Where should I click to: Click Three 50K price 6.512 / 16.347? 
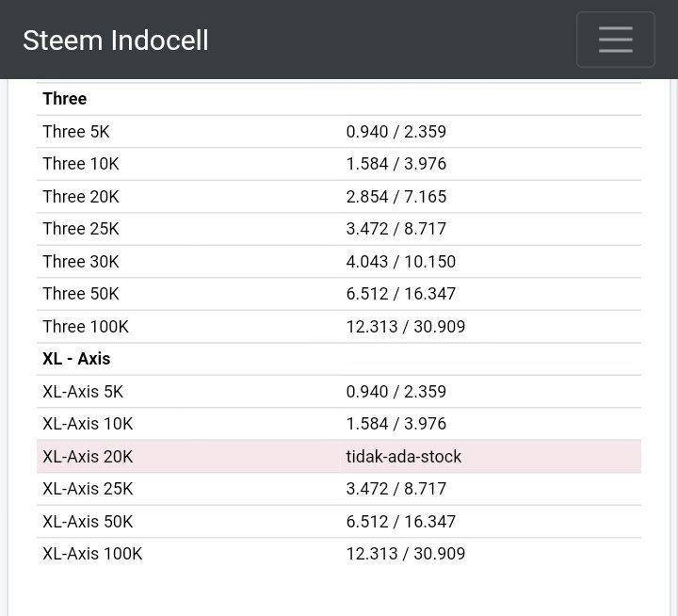(x=400, y=294)
